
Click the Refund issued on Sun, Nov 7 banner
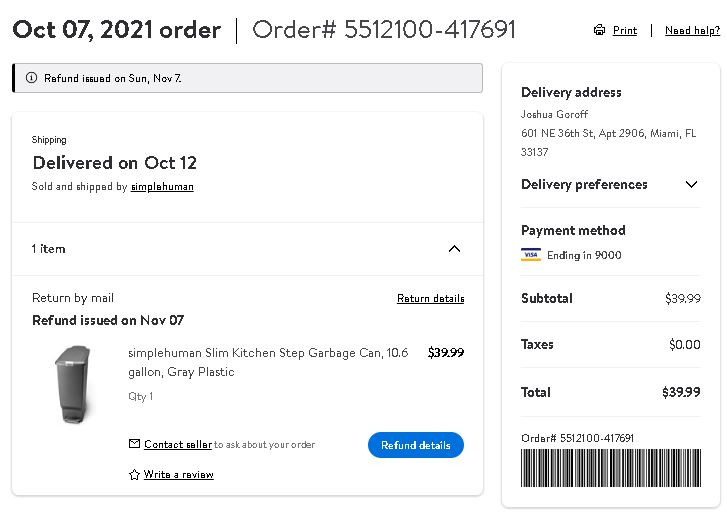click(248, 78)
